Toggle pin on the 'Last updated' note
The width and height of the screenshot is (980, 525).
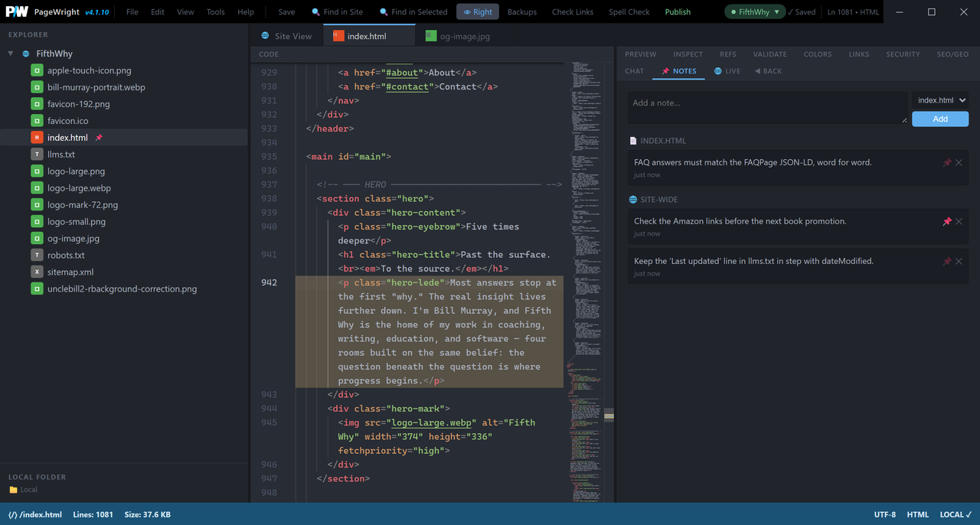point(947,261)
